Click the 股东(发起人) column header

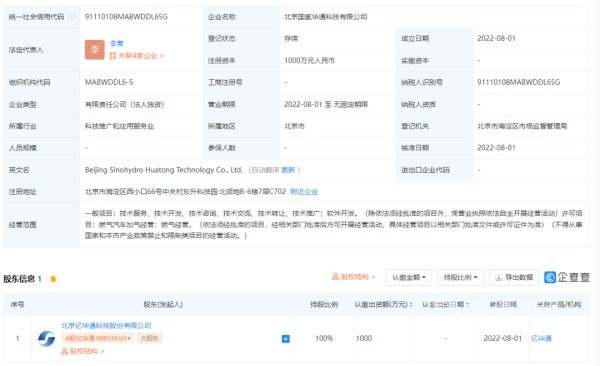pos(163,304)
